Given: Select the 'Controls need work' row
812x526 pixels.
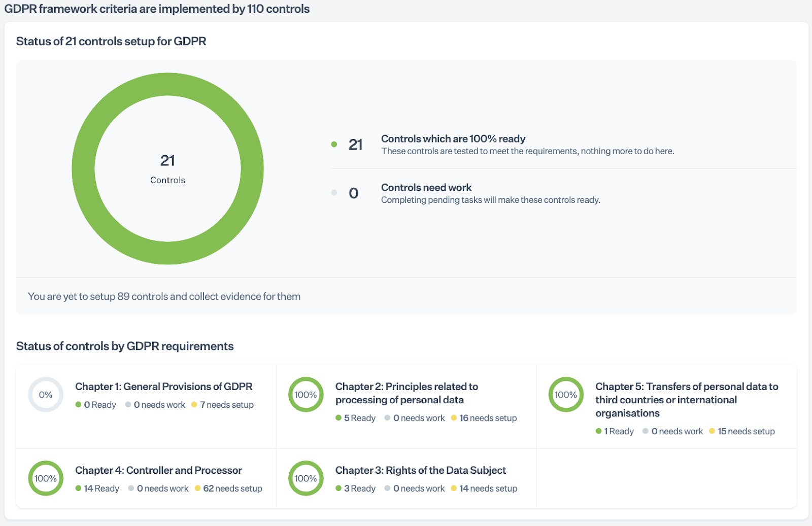Looking at the screenshot, I should [563, 193].
